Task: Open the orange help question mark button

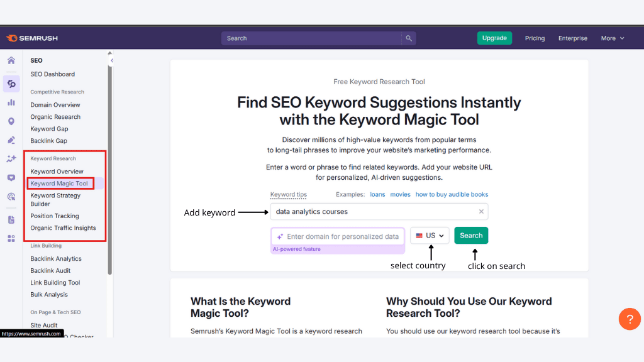Action: [x=630, y=319]
